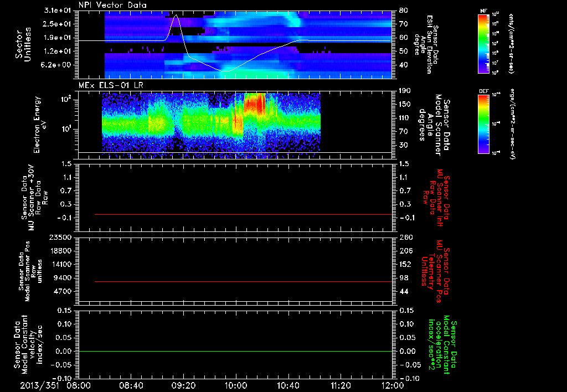The height and width of the screenshot is (392, 567).
Task: Click the "4700" scanner position tick label
Action: pos(62,291)
